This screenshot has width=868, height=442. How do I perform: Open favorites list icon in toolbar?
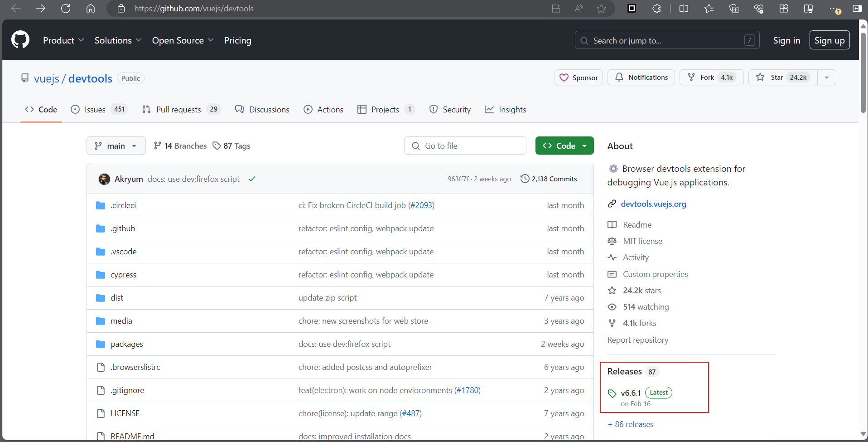(709, 9)
